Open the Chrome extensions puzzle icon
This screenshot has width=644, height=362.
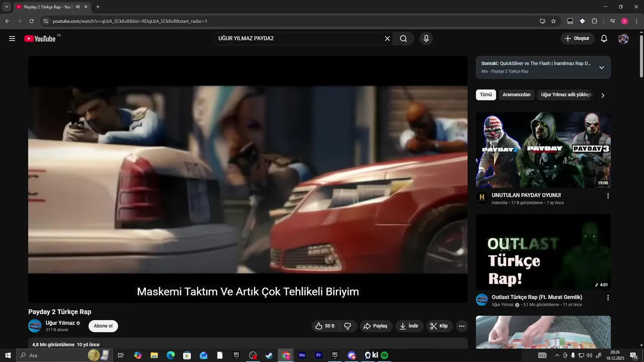[x=594, y=21]
